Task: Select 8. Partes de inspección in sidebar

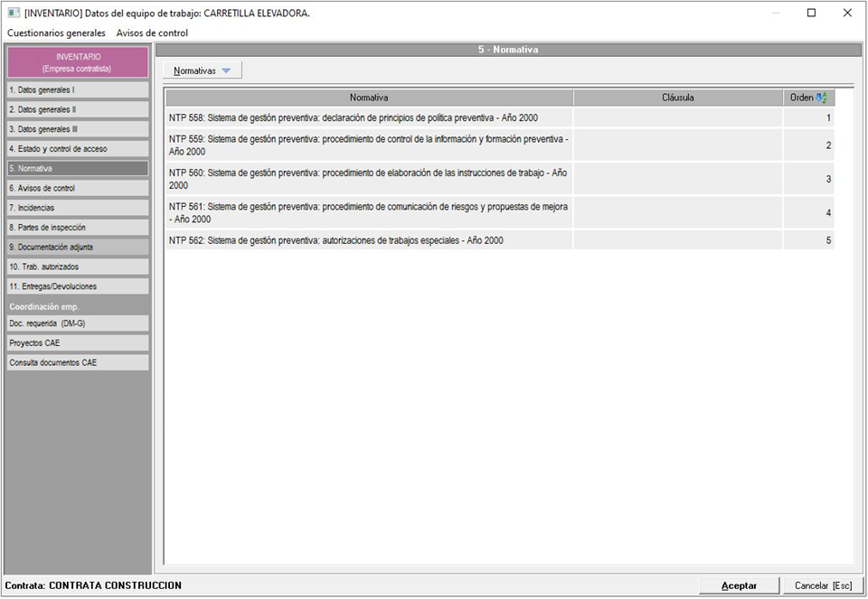Action: [x=78, y=228]
